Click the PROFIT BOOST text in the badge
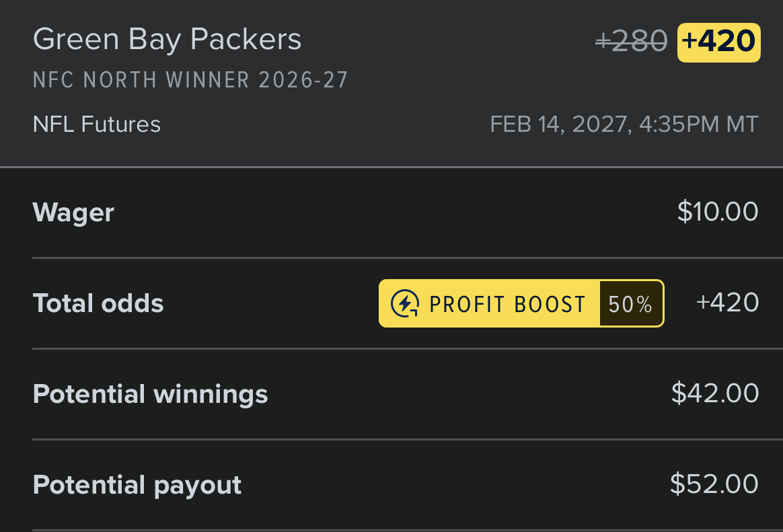This screenshot has width=783, height=532. [507, 304]
